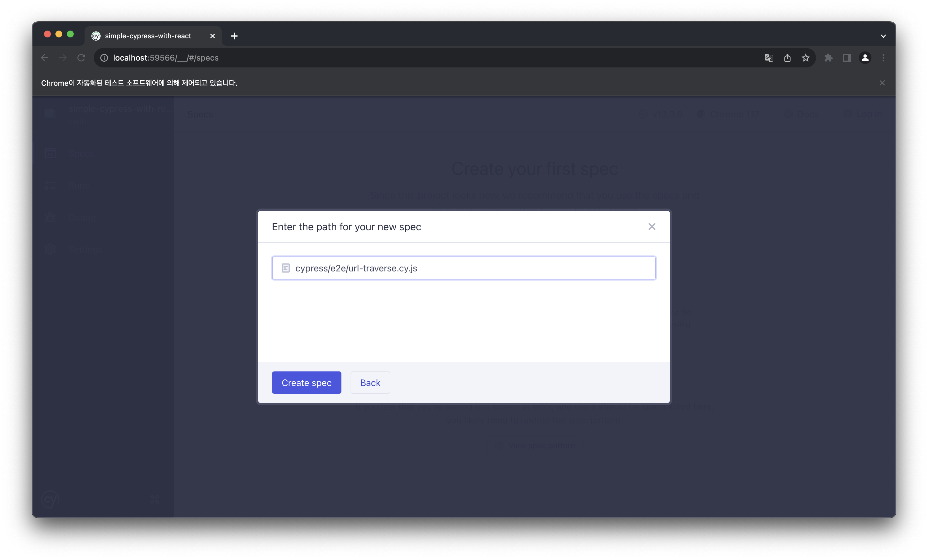Close the simple-cypress-with-react tab

(x=212, y=36)
